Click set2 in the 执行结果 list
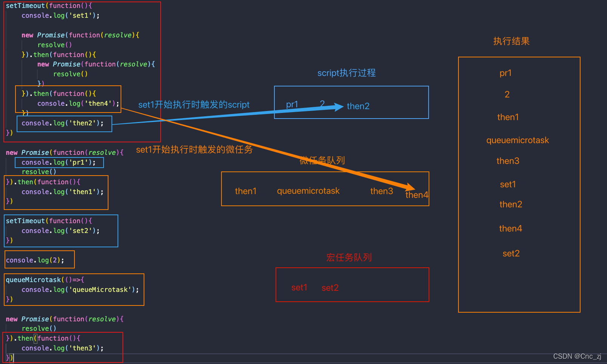 pos(511,253)
